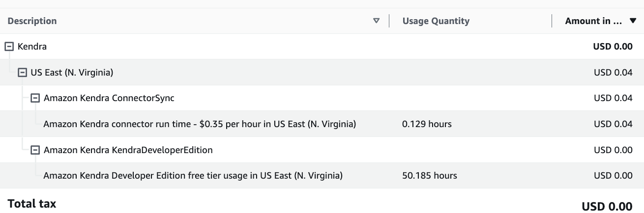Image resolution: width=644 pixels, height=213 pixels.
Task: Select the US East (N. Virginia) label
Action: click(x=72, y=73)
